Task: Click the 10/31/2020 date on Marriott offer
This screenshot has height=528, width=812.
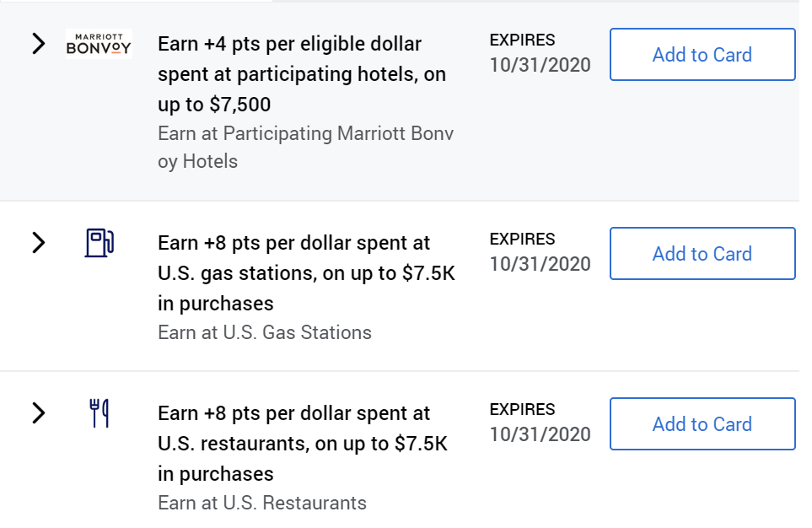Action: pyautogui.click(x=540, y=65)
